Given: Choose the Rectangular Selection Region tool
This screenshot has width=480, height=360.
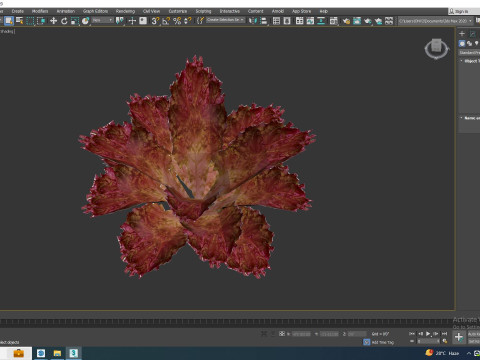Looking at the screenshot, I should point(30,21).
